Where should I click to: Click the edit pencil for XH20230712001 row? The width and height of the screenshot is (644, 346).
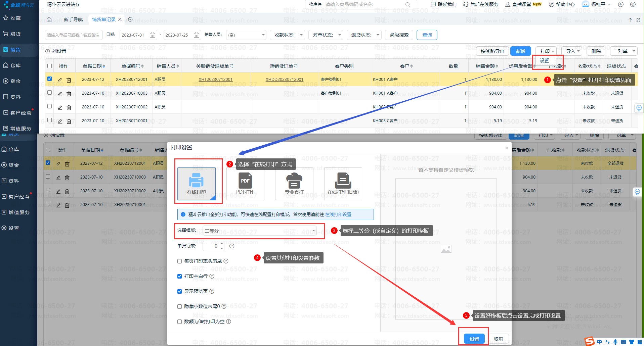click(x=60, y=80)
